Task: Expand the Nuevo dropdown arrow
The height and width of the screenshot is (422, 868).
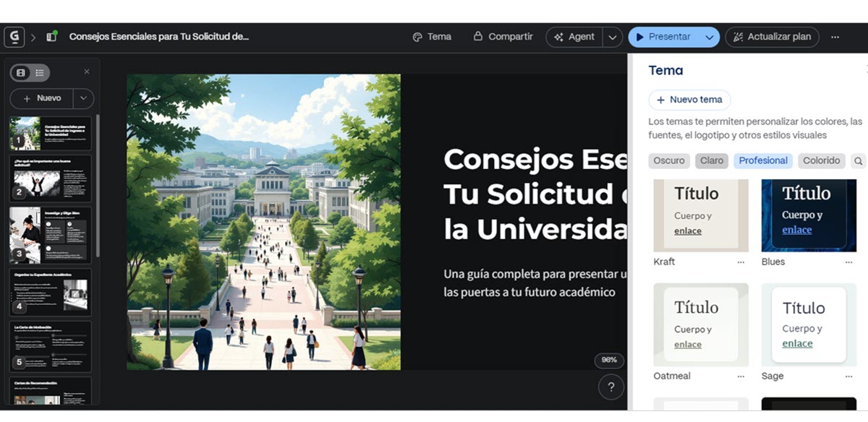Action: pos(84,98)
